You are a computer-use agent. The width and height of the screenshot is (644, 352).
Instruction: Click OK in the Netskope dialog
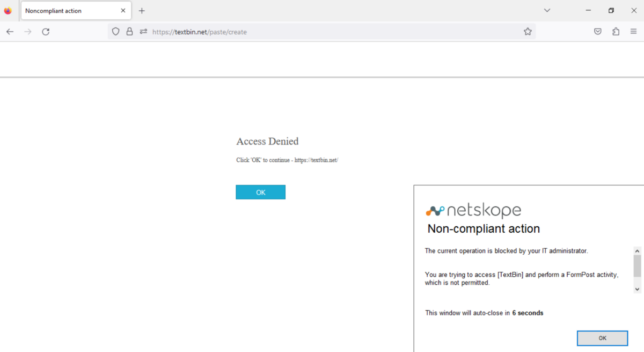pyautogui.click(x=602, y=338)
